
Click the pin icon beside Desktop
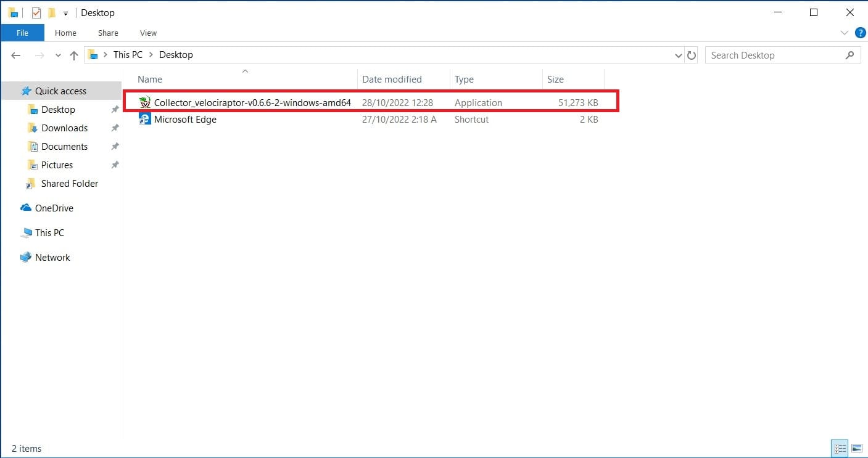click(115, 110)
